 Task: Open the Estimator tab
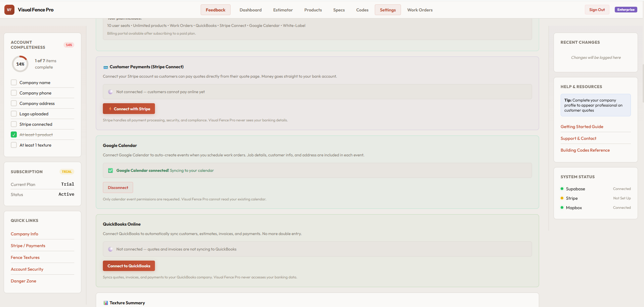point(283,10)
